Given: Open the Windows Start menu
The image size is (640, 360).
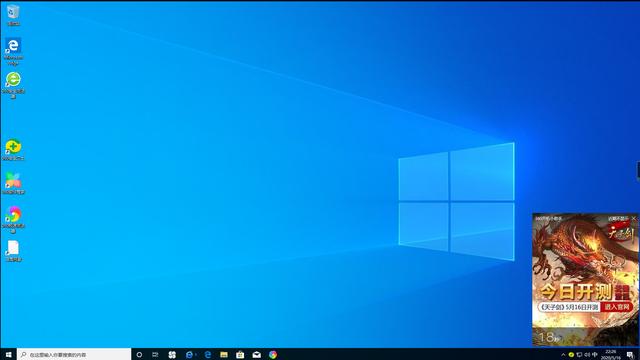Looking at the screenshot, I should [x=8, y=354].
